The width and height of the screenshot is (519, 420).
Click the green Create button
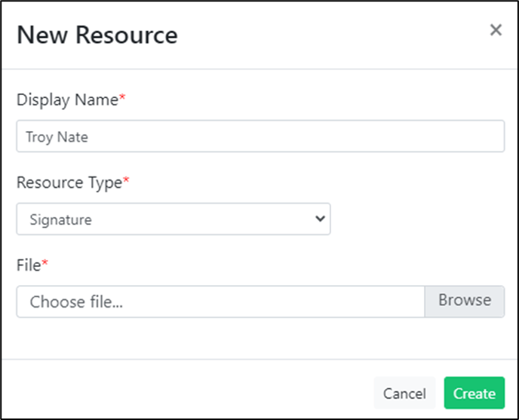(x=474, y=393)
